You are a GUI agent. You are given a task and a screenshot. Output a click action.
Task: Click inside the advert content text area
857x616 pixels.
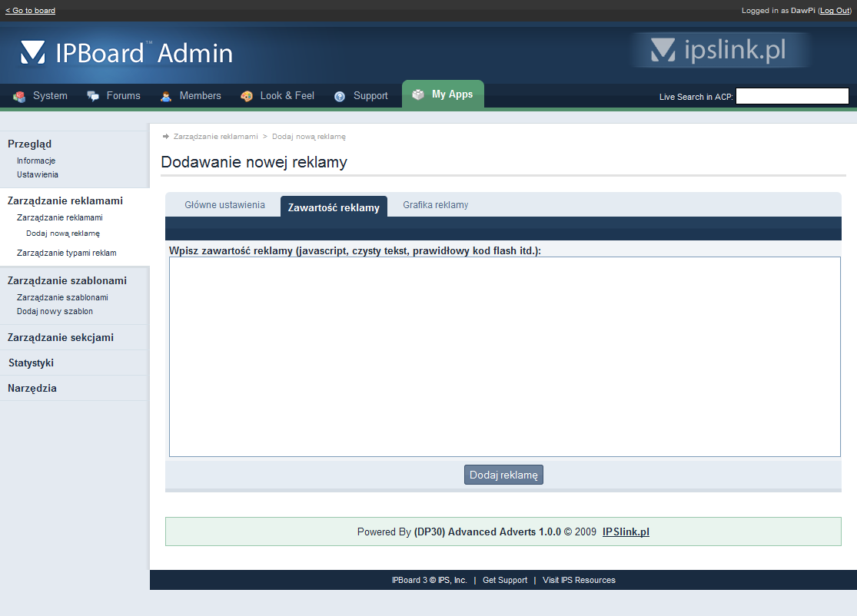(504, 356)
